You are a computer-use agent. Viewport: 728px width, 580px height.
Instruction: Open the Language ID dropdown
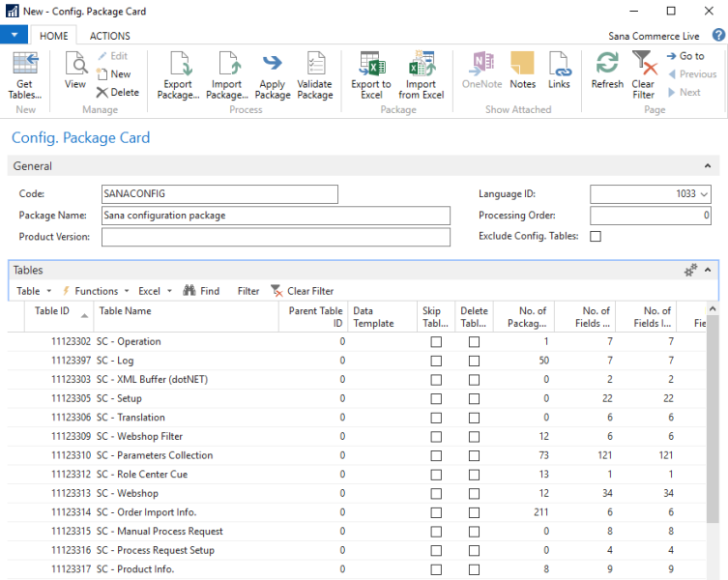coord(704,194)
